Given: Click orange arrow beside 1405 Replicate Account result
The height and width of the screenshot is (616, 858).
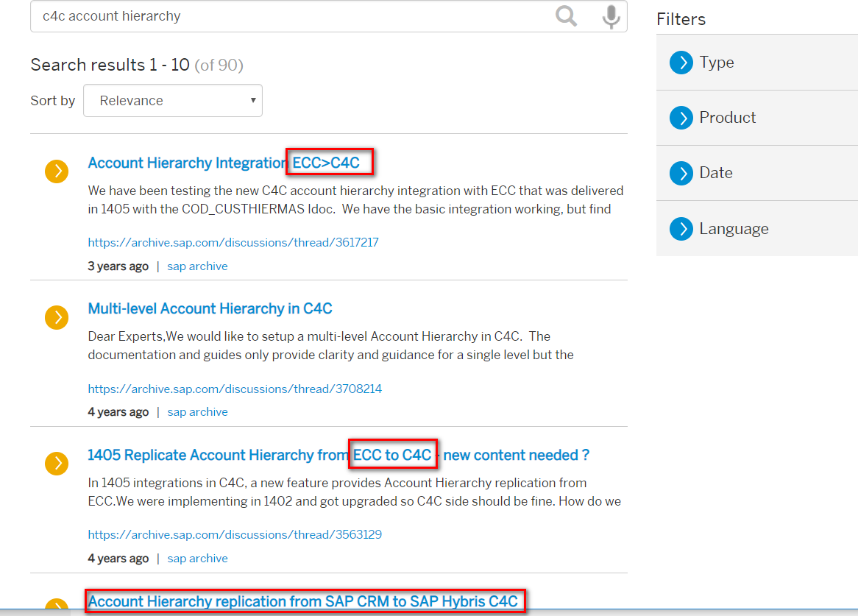Looking at the screenshot, I should (x=57, y=464).
